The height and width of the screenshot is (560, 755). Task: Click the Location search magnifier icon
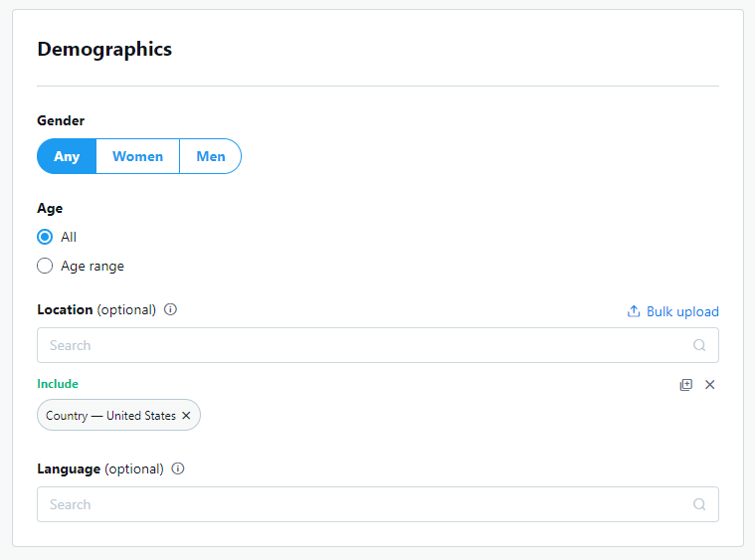point(699,345)
